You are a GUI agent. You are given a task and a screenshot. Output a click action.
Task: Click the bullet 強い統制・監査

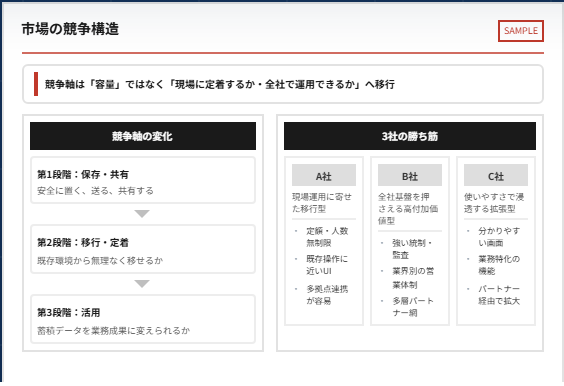coord(412,249)
